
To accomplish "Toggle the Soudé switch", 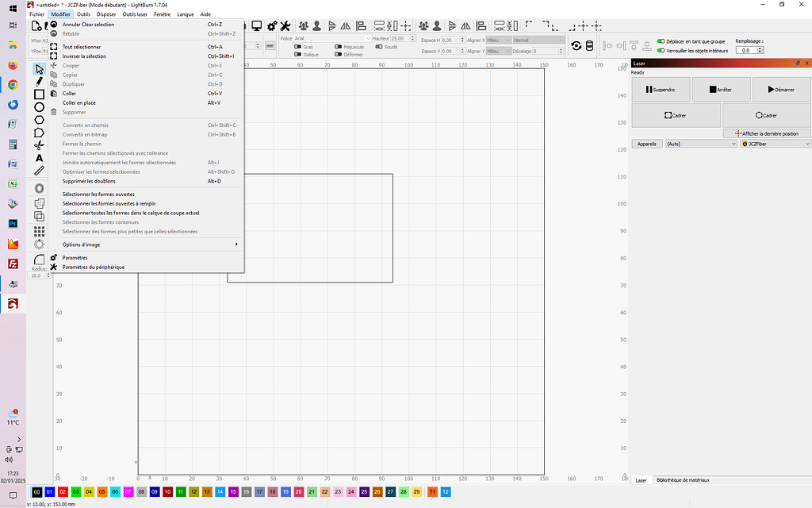I will tap(379, 47).
